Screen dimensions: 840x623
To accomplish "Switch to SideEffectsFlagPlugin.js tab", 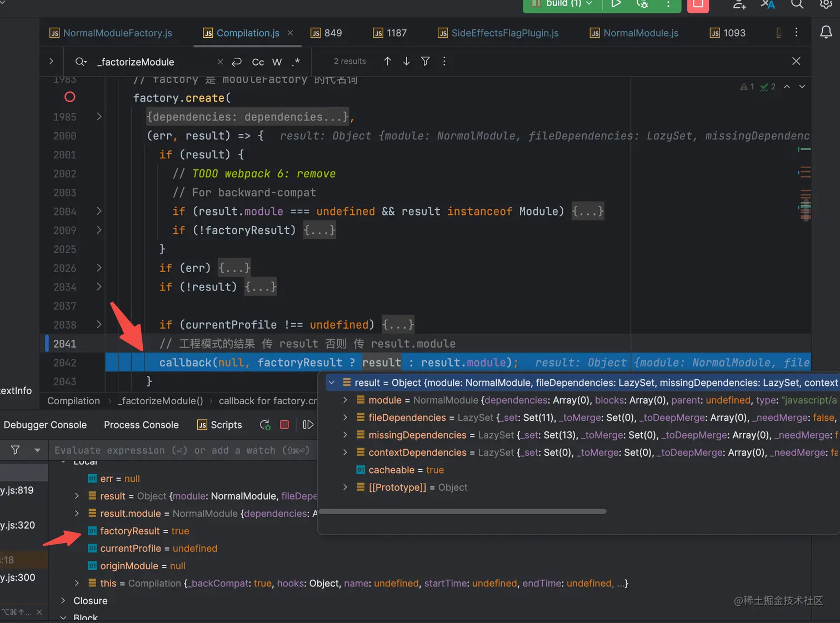I will (x=498, y=33).
